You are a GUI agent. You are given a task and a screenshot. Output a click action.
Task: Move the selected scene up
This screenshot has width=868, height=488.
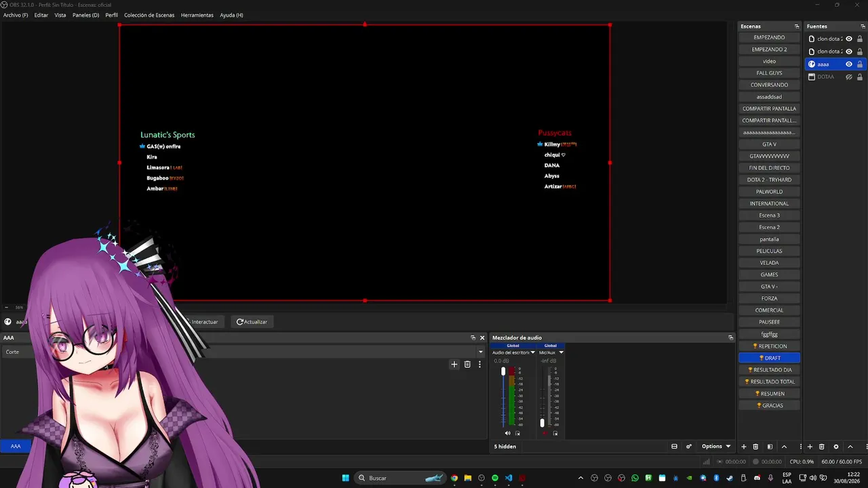point(785,447)
